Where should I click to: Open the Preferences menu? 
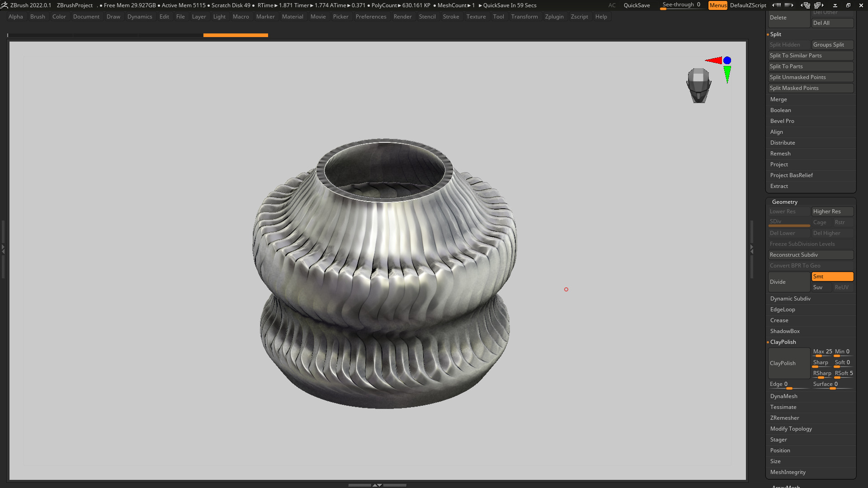click(371, 17)
